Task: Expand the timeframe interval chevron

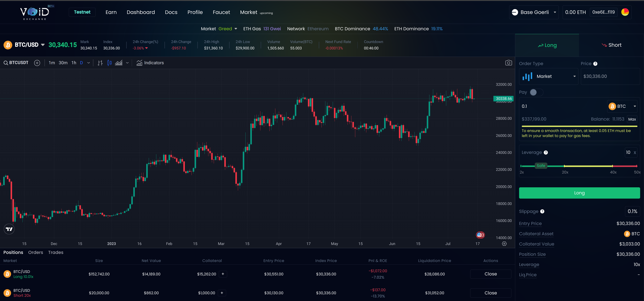Action: [x=88, y=63]
